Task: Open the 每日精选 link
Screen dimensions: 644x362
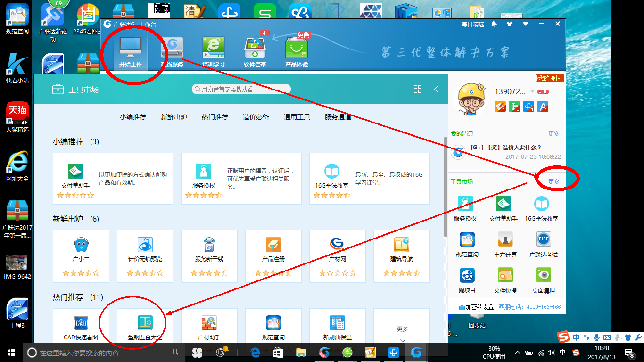Action: tap(473, 24)
